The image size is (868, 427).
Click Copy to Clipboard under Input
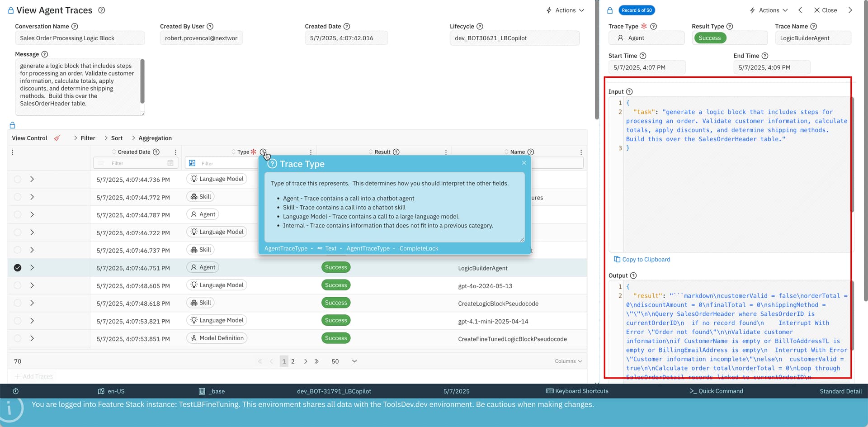point(642,259)
